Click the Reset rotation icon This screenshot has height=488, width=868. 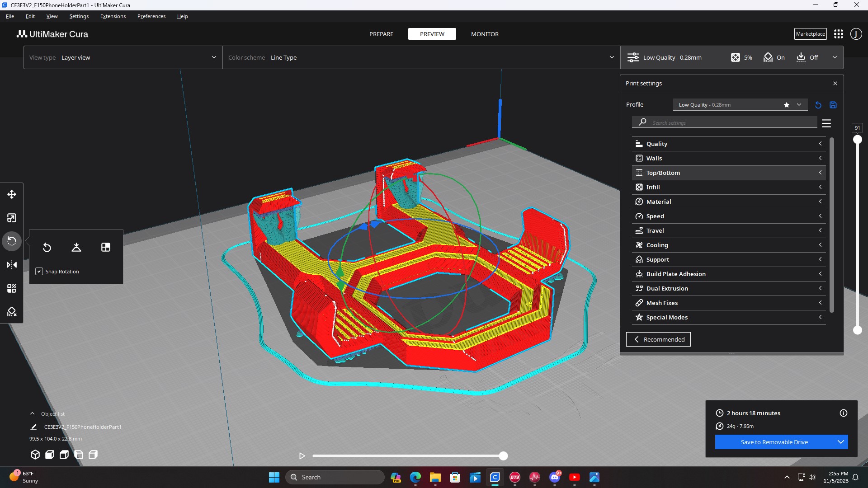coord(47,247)
